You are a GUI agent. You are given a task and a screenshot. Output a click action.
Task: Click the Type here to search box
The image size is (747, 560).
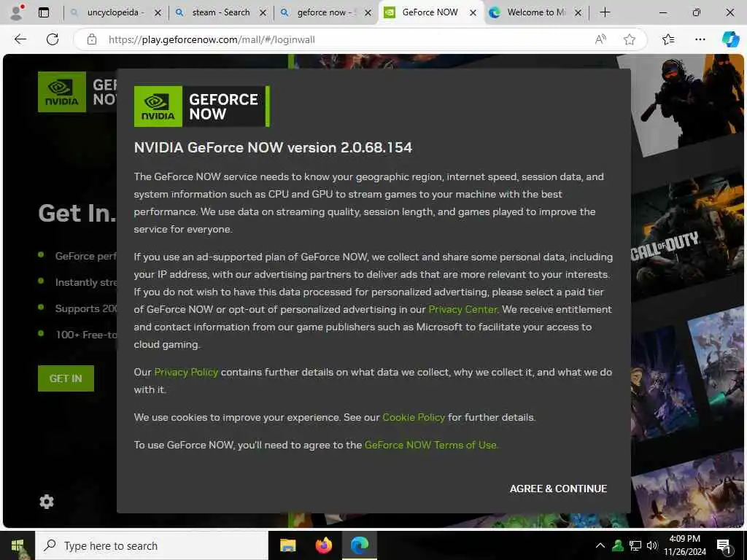click(152, 545)
